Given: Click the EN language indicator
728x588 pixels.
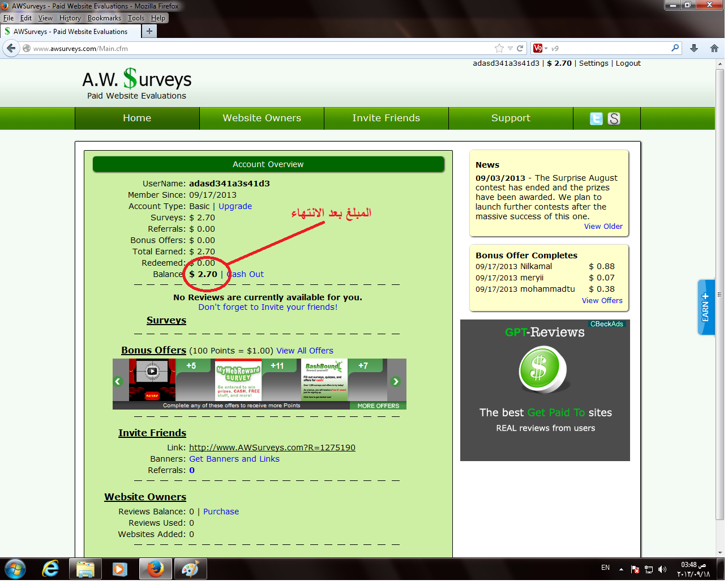Looking at the screenshot, I should 605,568.
